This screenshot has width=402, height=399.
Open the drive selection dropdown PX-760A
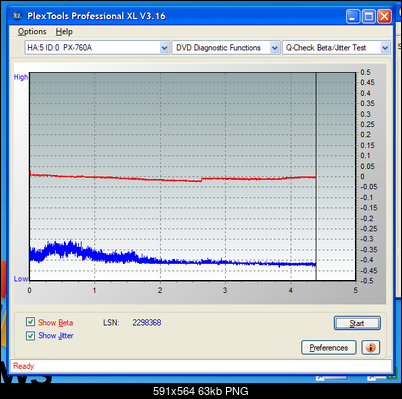coord(97,48)
